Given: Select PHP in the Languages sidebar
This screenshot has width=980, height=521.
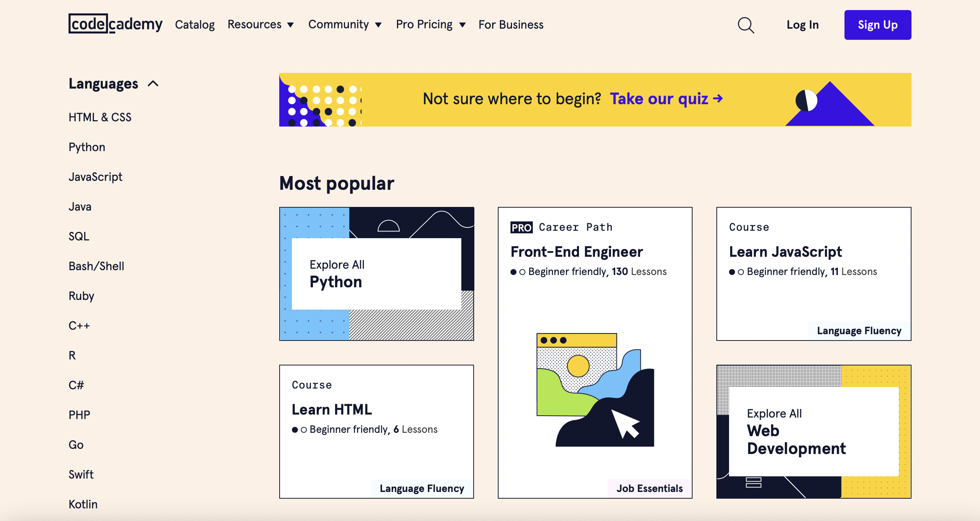Looking at the screenshot, I should 80,415.
